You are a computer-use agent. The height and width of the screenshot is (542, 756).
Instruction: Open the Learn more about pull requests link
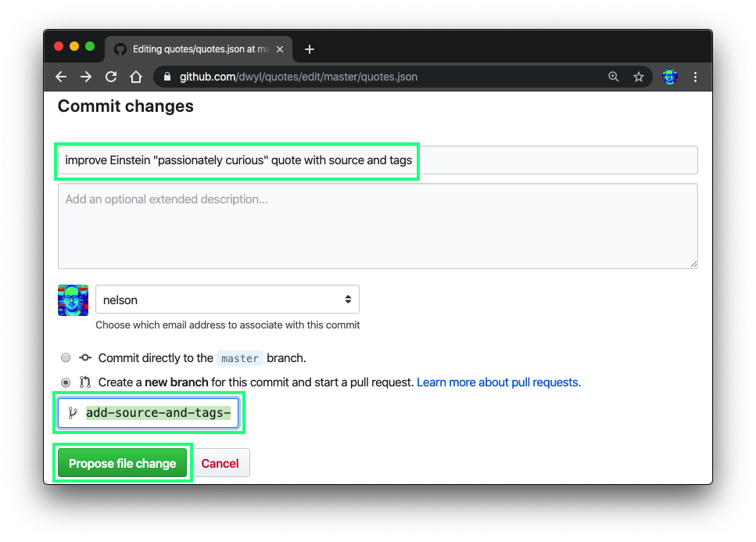point(498,382)
